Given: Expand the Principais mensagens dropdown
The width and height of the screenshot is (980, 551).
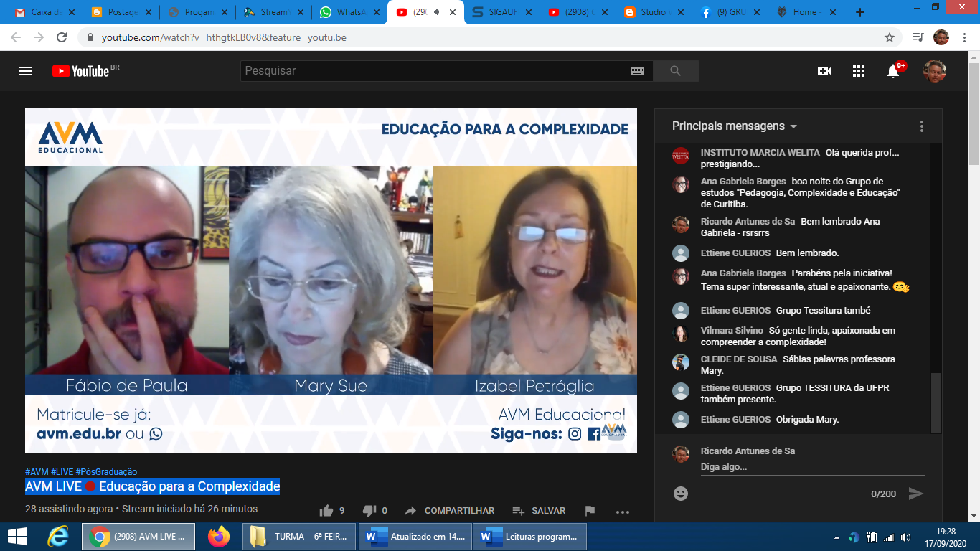Looking at the screenshot, I should pyautogui.click(x=735, y=126).
